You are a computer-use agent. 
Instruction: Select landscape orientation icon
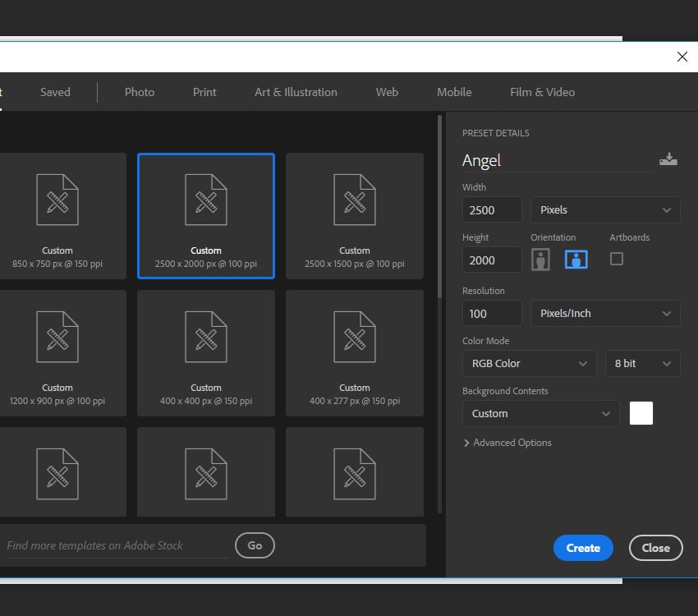click(576, 259)
